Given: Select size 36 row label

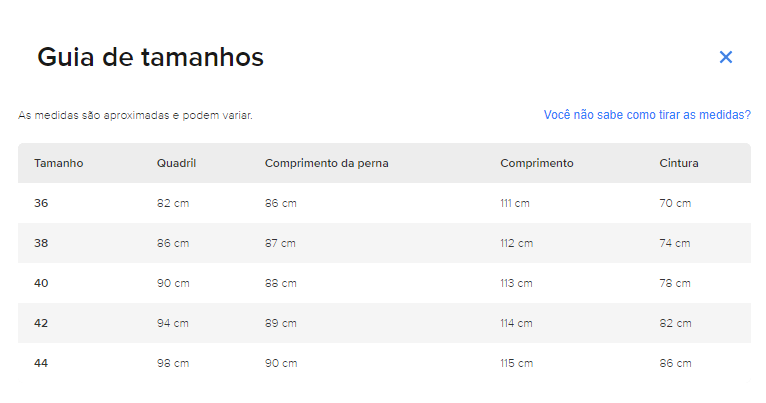Looking at the screenshot, I should coord(41,203).
